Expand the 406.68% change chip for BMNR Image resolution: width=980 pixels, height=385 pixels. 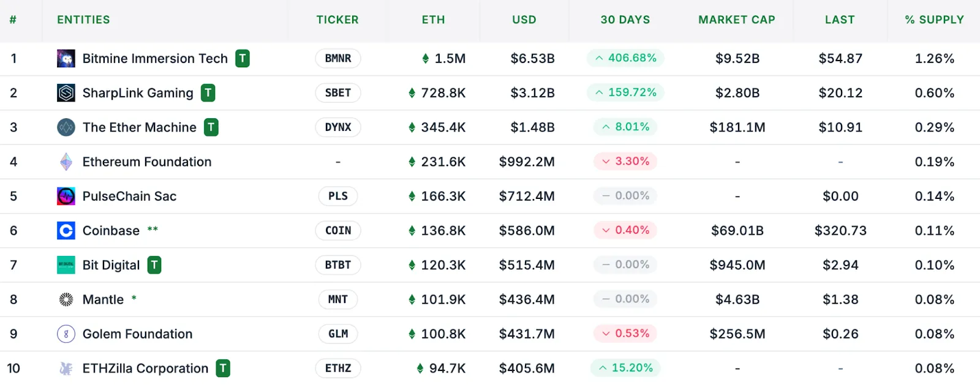click(625, 58)
